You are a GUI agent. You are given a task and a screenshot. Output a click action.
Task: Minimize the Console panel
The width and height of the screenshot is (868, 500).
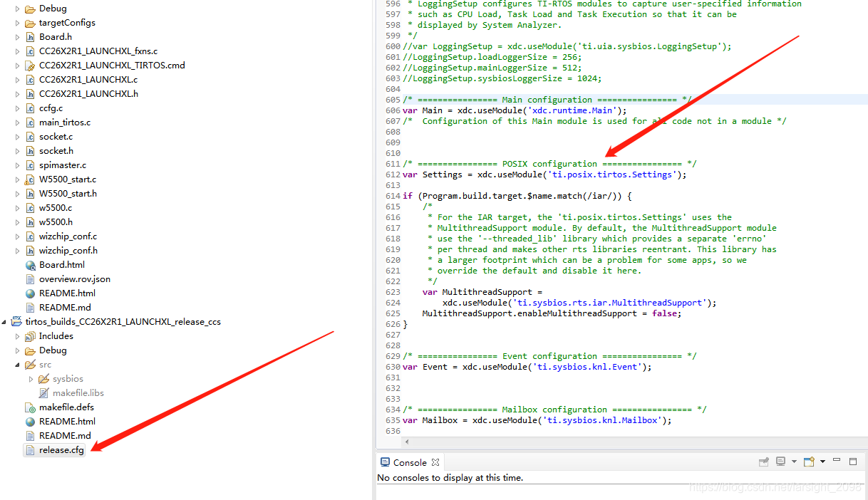[x=837, y=461]
